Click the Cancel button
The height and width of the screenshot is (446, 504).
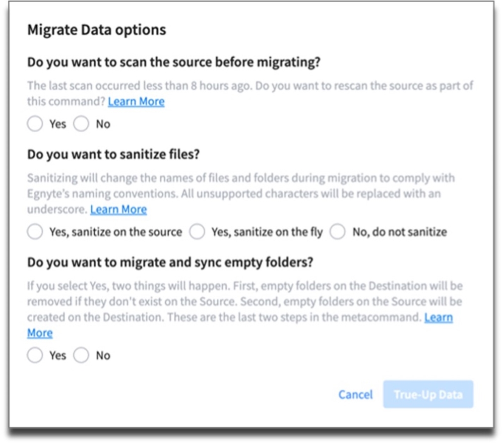355,395
